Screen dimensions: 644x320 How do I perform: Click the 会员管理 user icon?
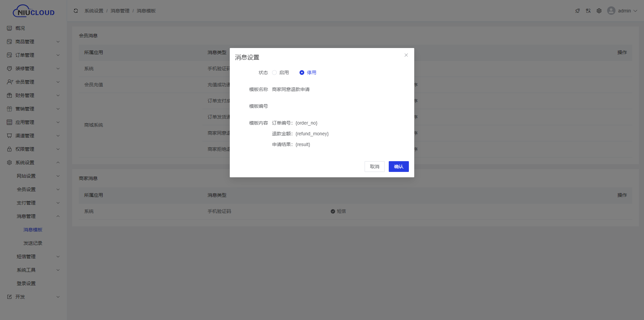click(10, 82)
